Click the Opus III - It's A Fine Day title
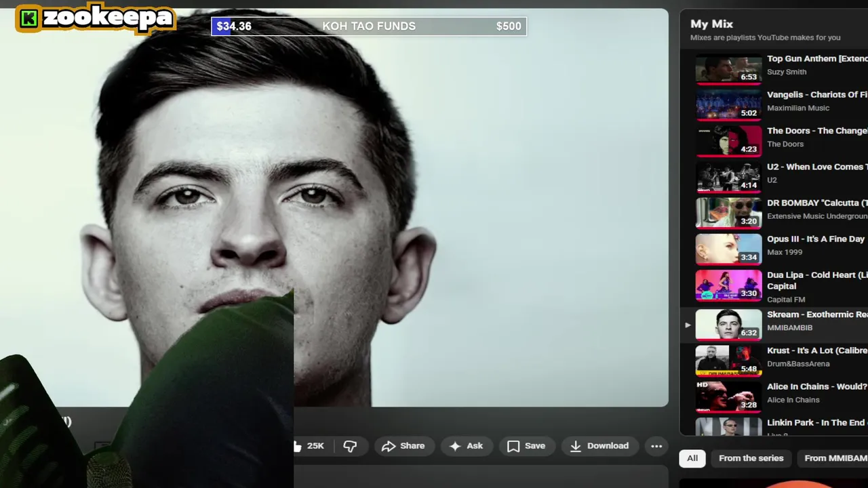Image resolution: width=868 pixels, height=488 pixels. click(816, 239)
